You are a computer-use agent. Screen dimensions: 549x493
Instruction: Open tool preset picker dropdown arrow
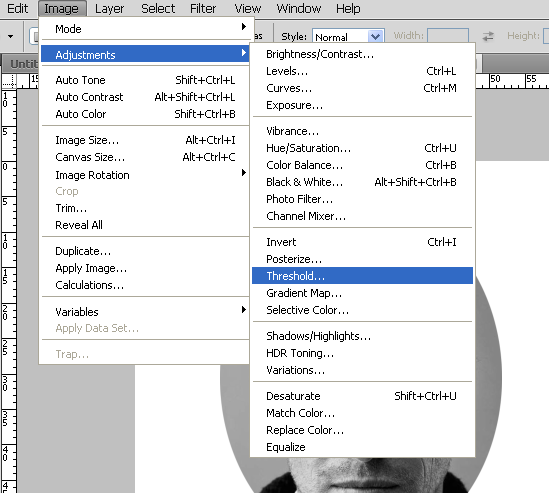11,36
